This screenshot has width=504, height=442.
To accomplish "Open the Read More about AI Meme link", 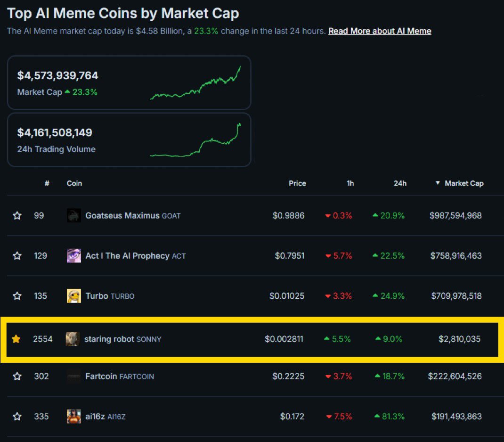I will pyautogui.click(x=379, y=31).
